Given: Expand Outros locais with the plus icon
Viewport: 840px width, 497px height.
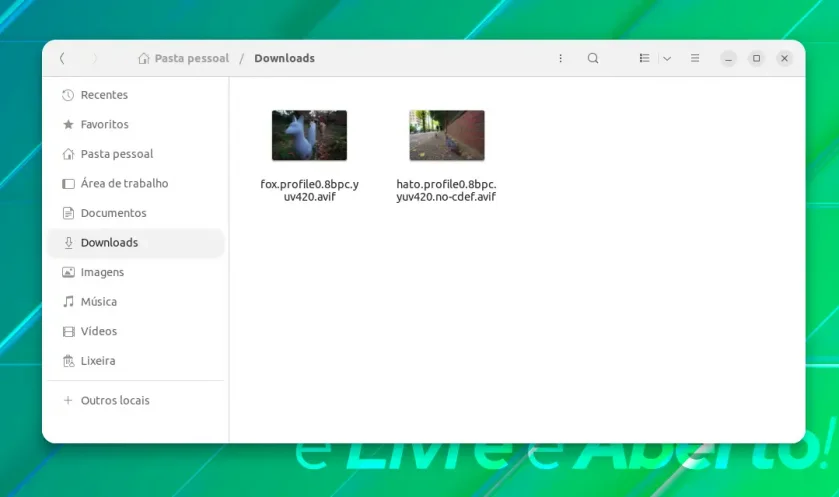Looking at the screenshot, I should 68,401.
